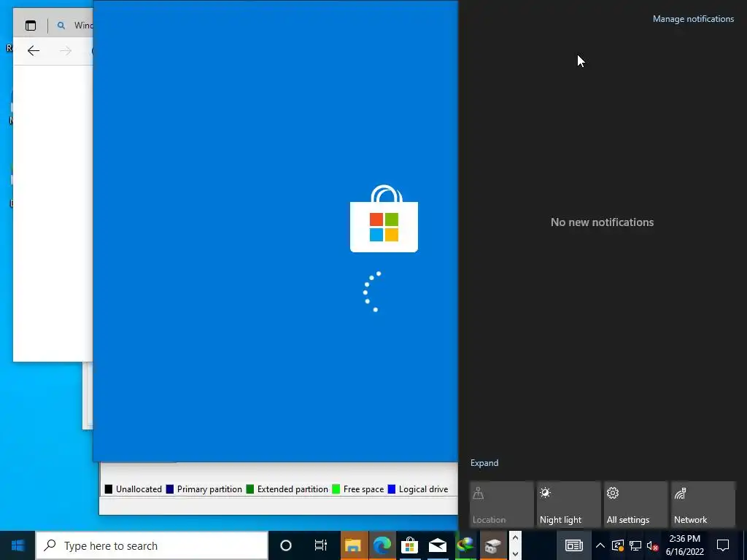
Task: Open Internet Download Manager taskbar icon
Action: click(465, 545)
